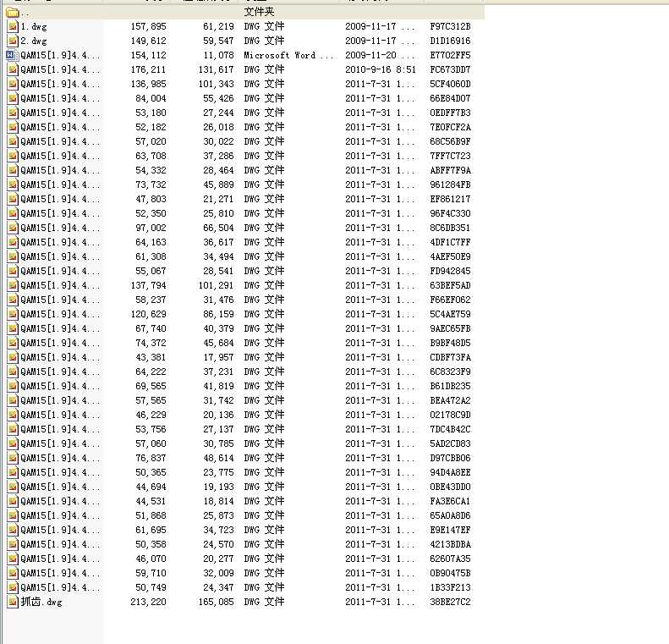Click CRC value E9E147EF
This screenshot has height=644, width=669.
[x=450, y=530]
